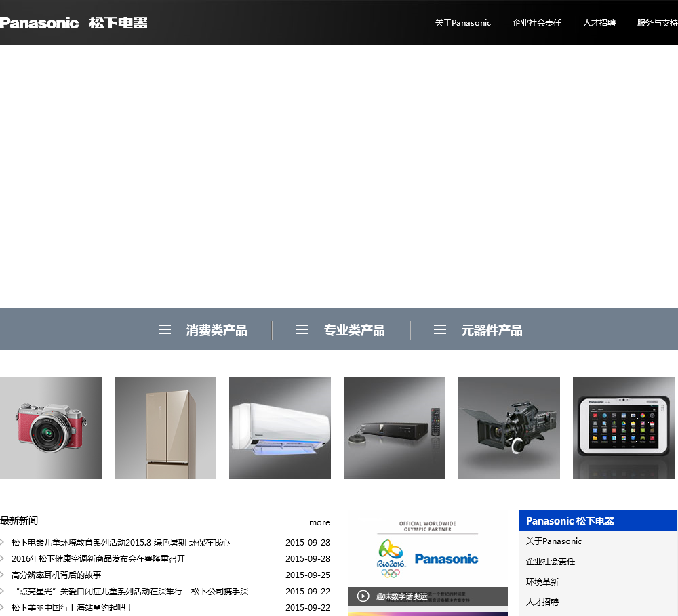Image resolution: width=678 pixels, height=616 pixels.
Task: Expand the 元器件产品 category
Action: tap(492, 330)
